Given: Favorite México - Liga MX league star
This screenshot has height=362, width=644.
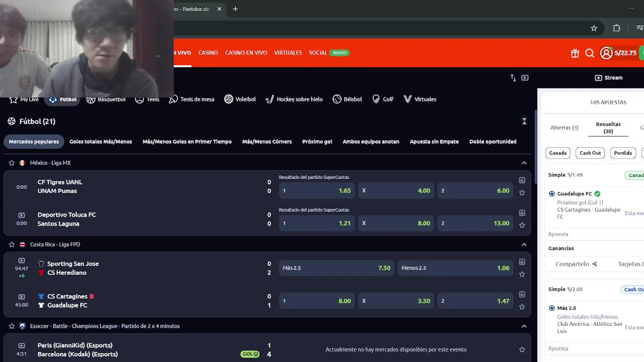Looking at the screenshot, I should click(x=12, y=163).
